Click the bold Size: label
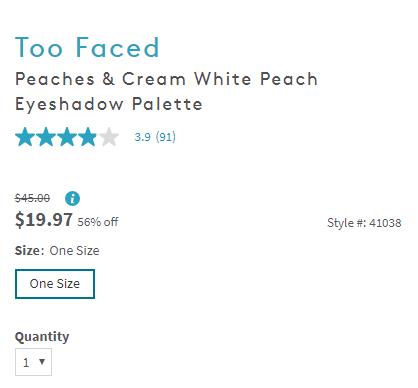This screenshot has width=418, height=388. 29,251
